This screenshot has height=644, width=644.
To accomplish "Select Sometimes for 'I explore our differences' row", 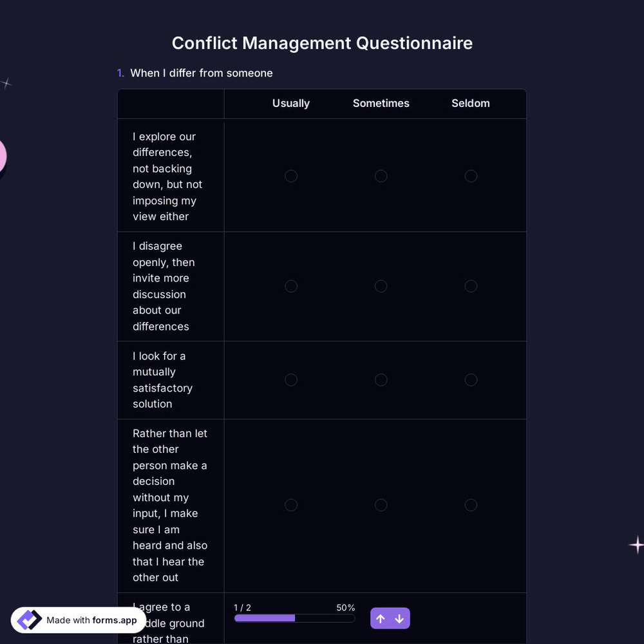I will click(x=381, y=176).
